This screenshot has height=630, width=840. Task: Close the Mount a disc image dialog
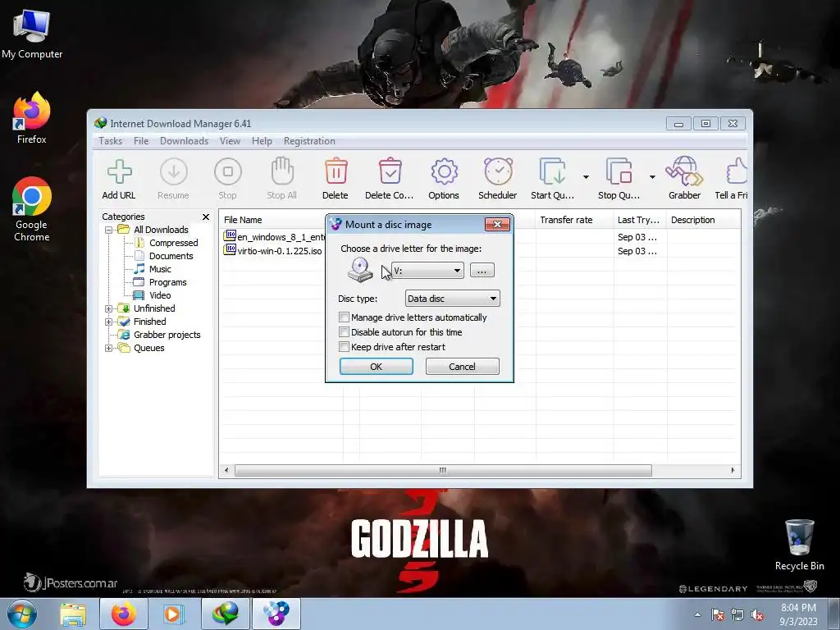tap(497, 224)
